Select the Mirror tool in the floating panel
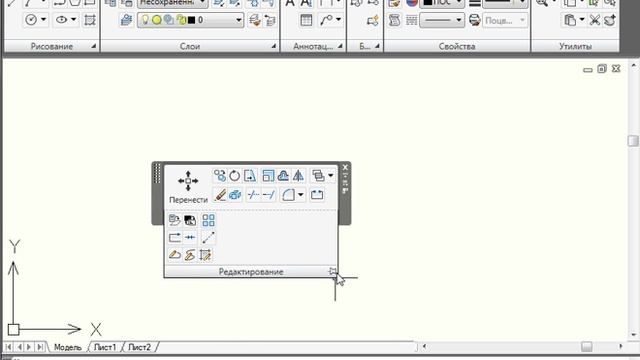Image resolution: width=640 pixels, height=360 pixels. (298, 176)
